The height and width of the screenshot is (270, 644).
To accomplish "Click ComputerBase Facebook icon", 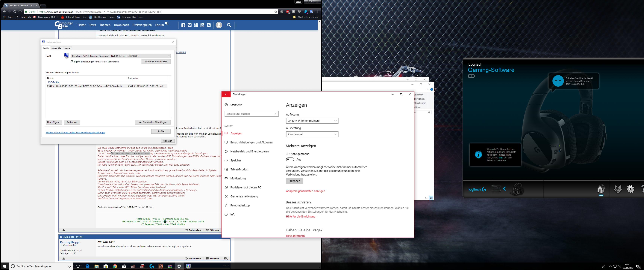I will [183, 25].
